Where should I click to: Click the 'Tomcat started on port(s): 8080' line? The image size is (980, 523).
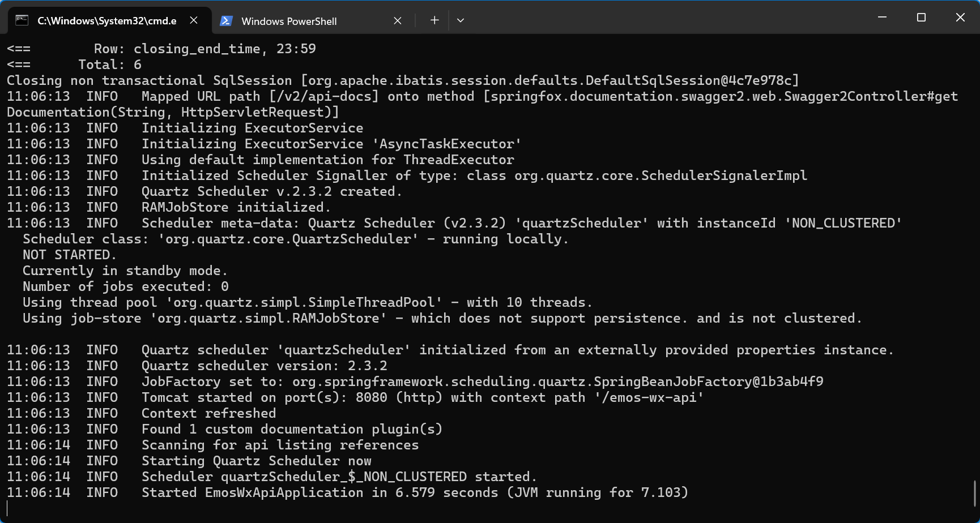pos(422,397)
